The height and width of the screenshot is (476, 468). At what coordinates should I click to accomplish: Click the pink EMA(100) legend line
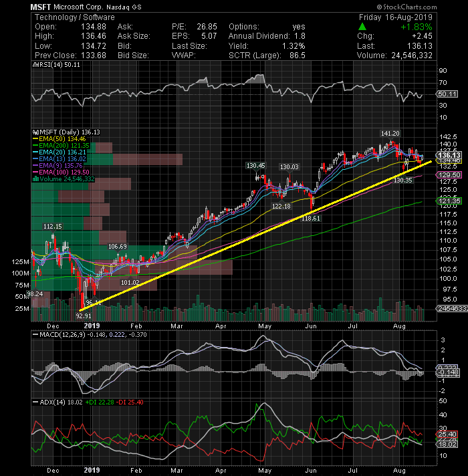(x=35, y=172)
